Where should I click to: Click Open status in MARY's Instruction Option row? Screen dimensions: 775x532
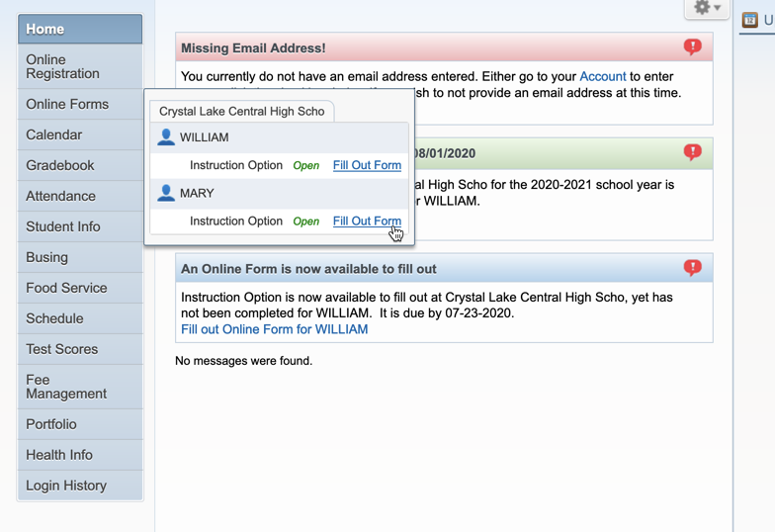click(x=306, y=222)
